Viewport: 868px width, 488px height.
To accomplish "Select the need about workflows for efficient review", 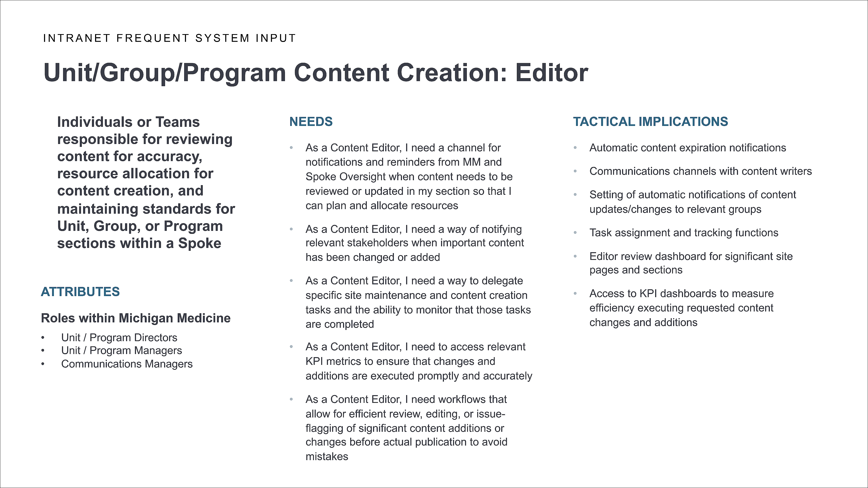I will tap(406, 428).
